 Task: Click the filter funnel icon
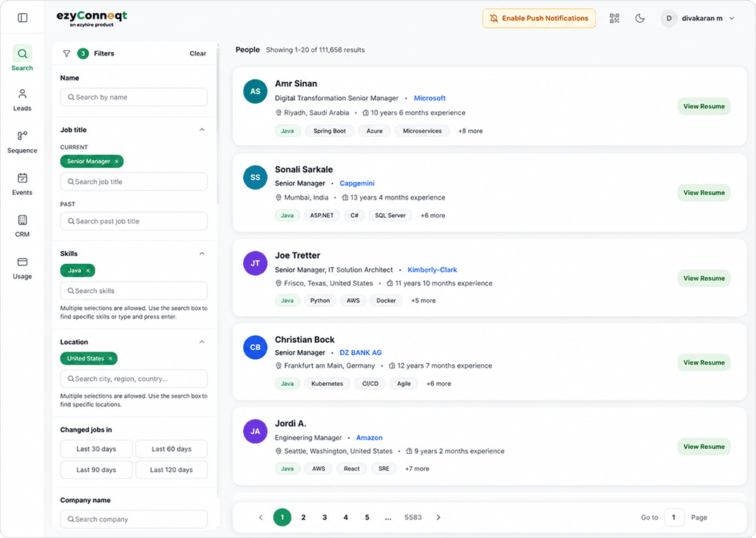66,53
